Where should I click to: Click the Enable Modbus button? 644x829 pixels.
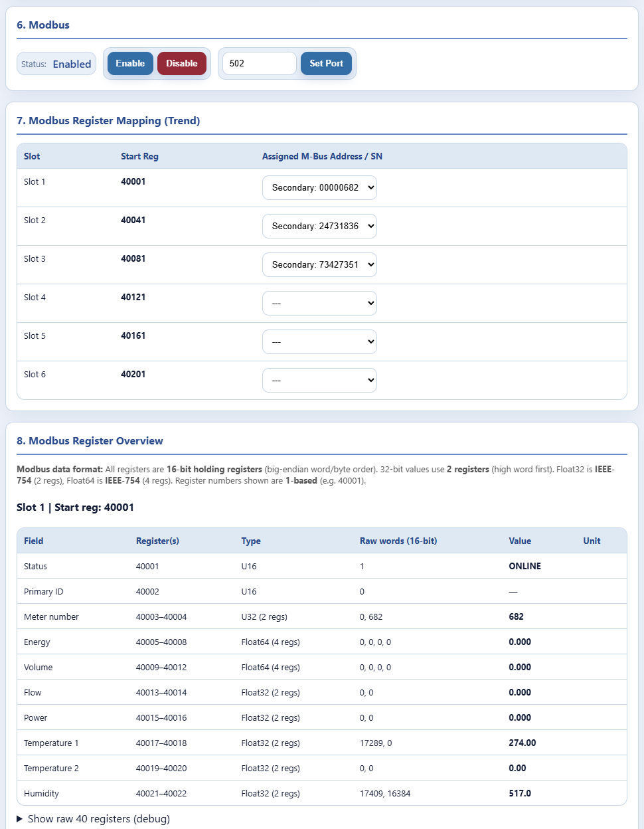(130, 64)
